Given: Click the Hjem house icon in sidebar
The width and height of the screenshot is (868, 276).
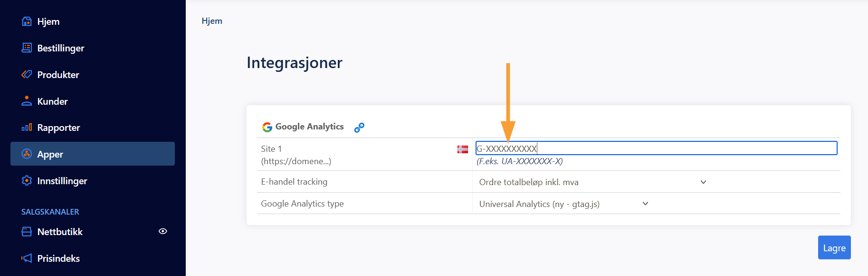Looking at the screenshot, I should tap(27, 21).
